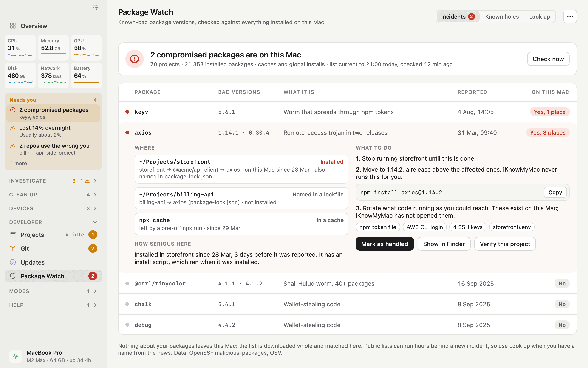
Task: Click Mark as handled
Action: 385,244
